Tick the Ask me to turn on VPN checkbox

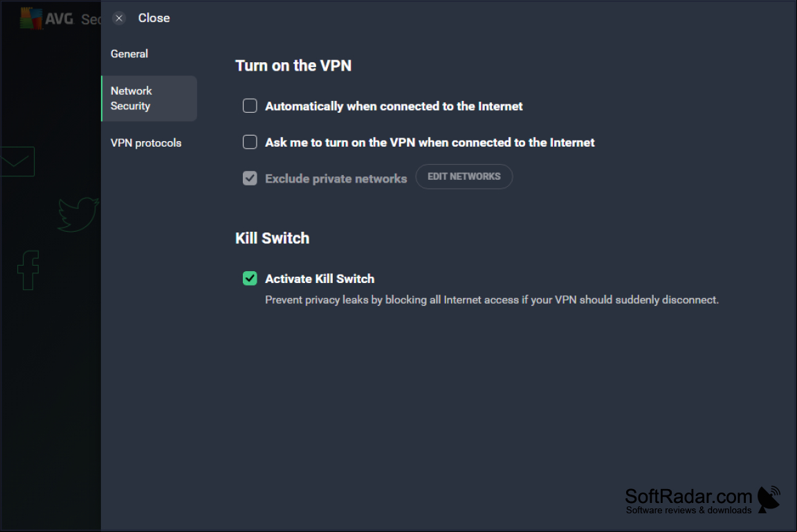(x=250, y=142)
